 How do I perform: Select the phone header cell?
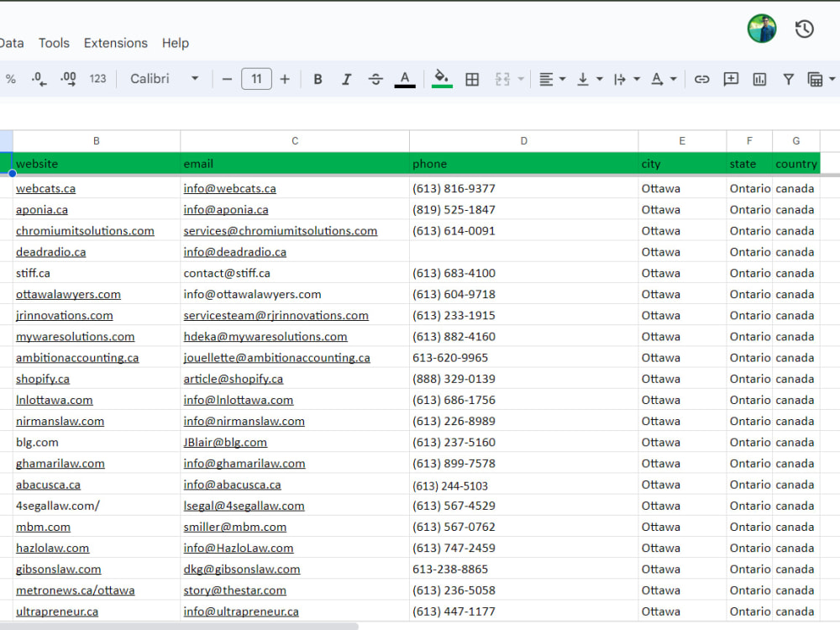tap(524, 164)
